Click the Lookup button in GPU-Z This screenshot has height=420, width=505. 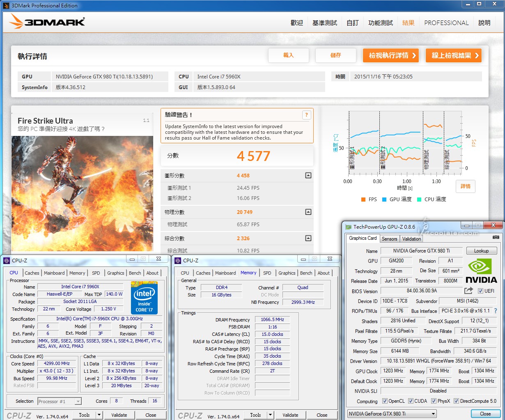pyautogui.click(x=482, y=251)
